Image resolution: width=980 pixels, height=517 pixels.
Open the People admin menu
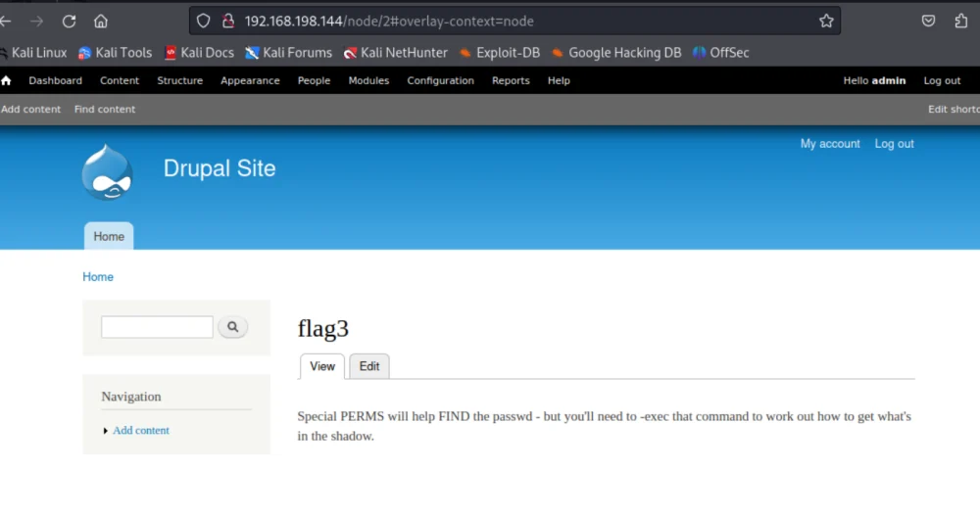click(x=314, y=80)
